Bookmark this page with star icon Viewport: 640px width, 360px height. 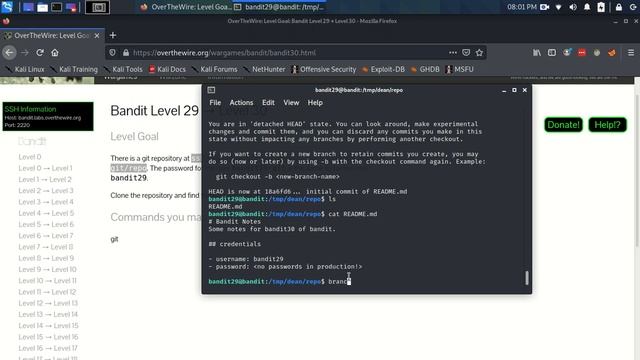(479, 53)
